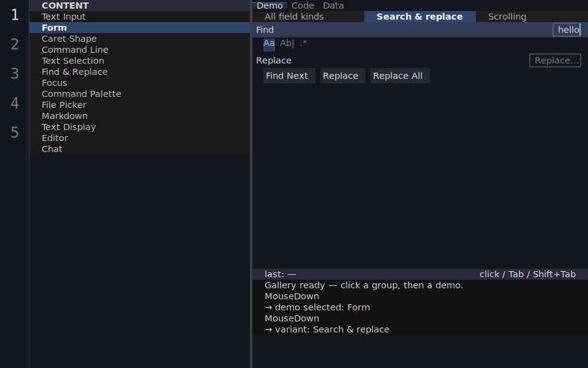Toggle the Ab| whole-word match option
This screenshot has height=368, width=588.
click(287, 44)
